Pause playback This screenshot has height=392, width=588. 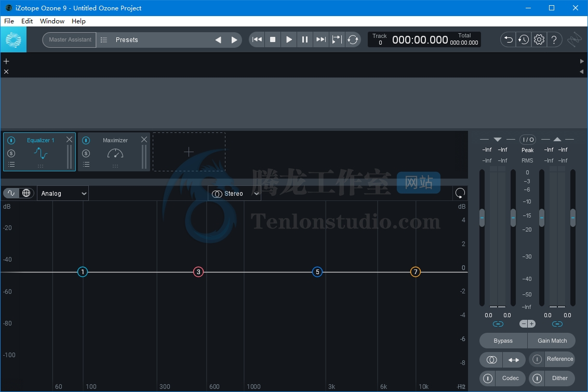click(305, 39)
